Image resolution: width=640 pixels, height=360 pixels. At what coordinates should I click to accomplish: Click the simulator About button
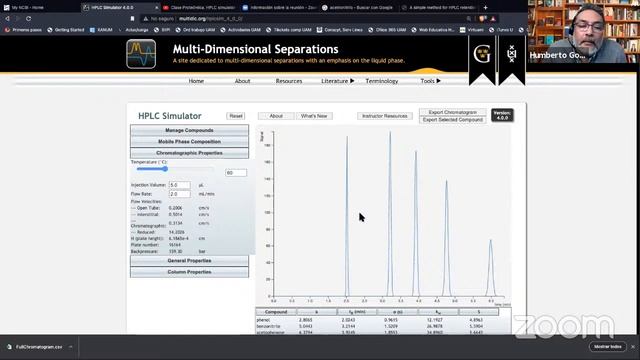pos(276,116)
